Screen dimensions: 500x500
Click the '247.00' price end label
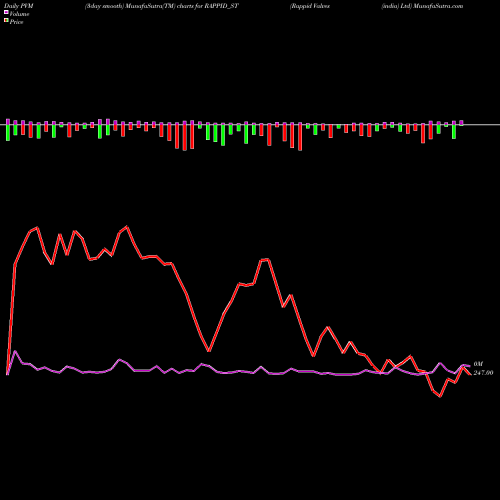[x=483, y=373]
